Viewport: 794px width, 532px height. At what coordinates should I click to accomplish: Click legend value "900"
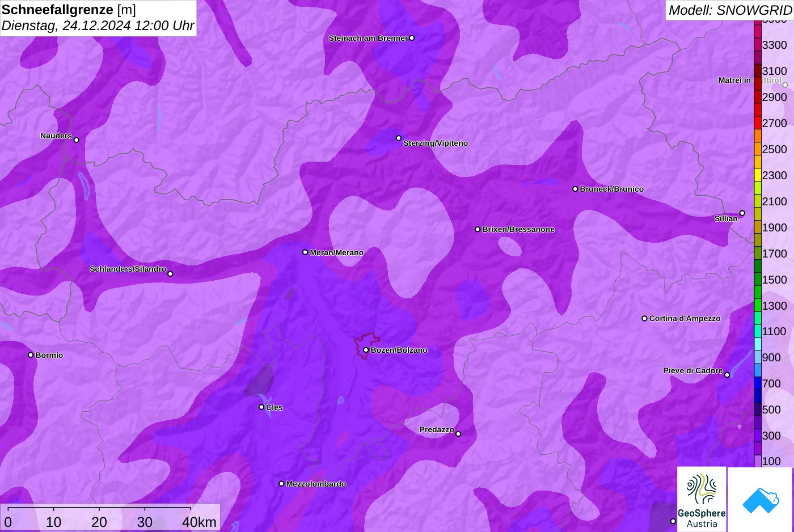(x=771, y=357)
